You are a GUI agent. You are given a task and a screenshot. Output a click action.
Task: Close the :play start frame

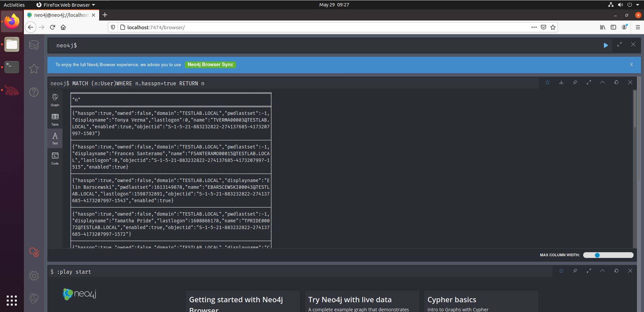tap(630, 271)
